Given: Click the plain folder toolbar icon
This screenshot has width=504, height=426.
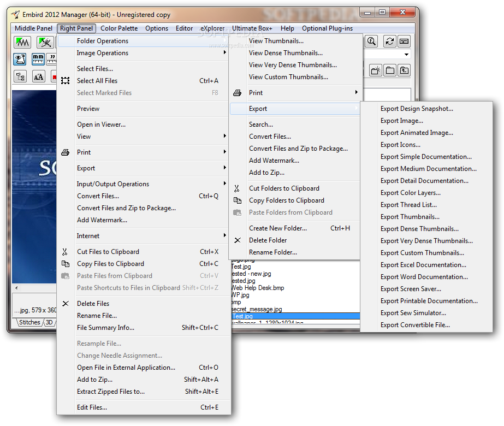Looking at the screenshot, I should click(x=390, y=70).
